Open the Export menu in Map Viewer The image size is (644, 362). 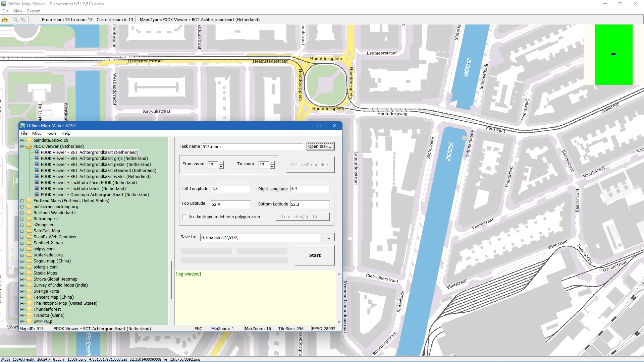[x=34, y=11]
